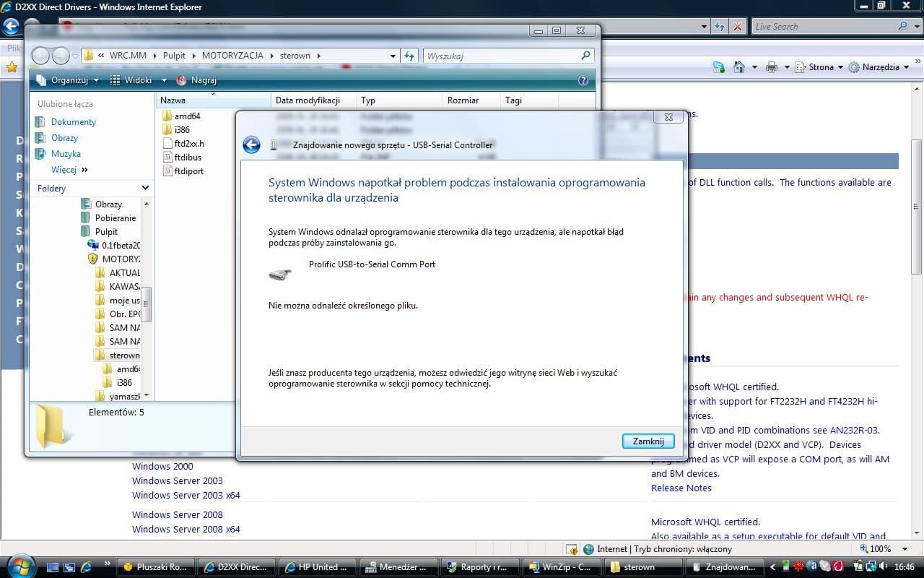This screenshot has width=924, height=578.
Task: Select the ftd2xx.h file
Action: 183,143
